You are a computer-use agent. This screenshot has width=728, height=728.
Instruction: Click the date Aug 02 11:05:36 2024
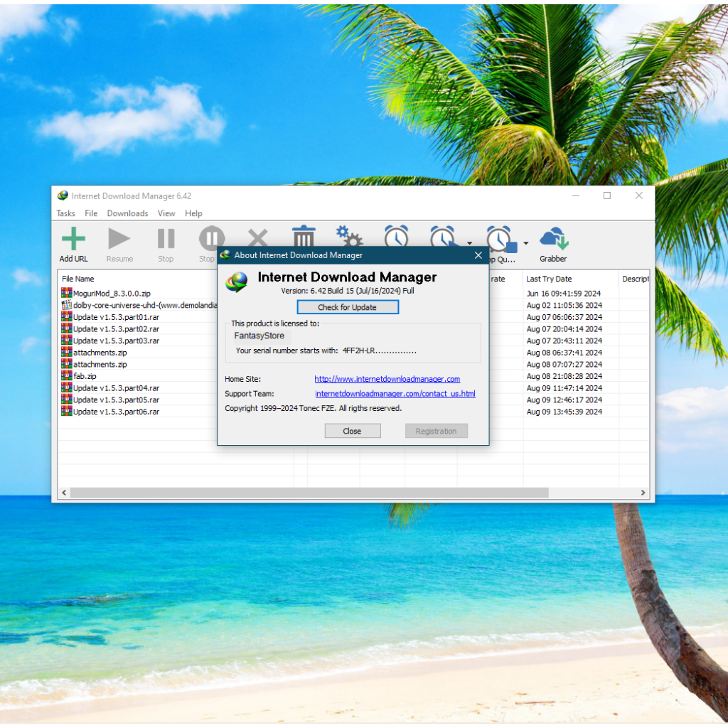point(564,305)
